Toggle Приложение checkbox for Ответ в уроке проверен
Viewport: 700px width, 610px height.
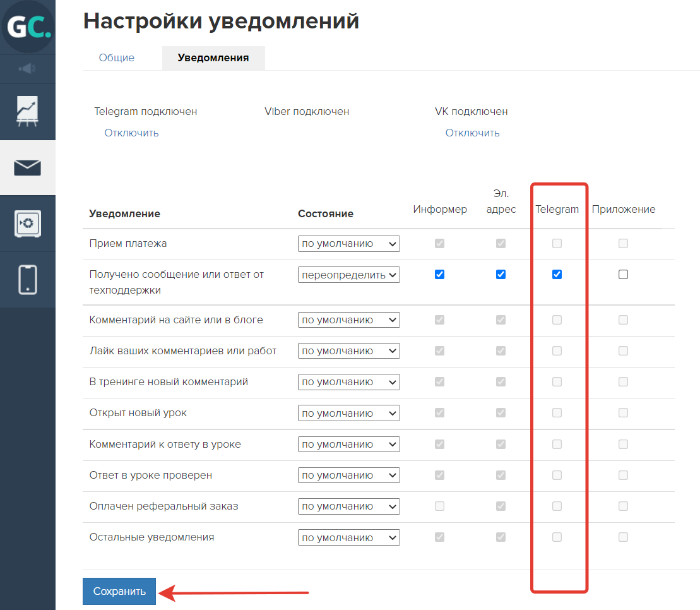[623, 475]
